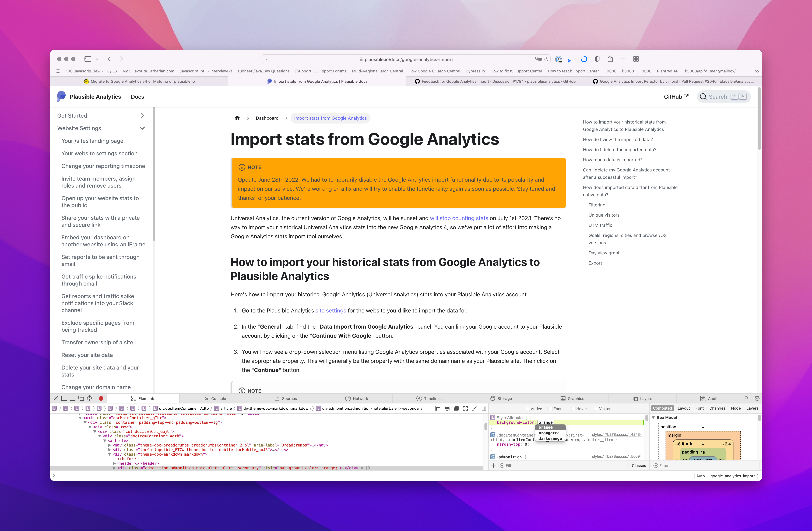Enable the Visited pseudo-class checkbox
The image size is (812, 531).
(x=596, y=409)
